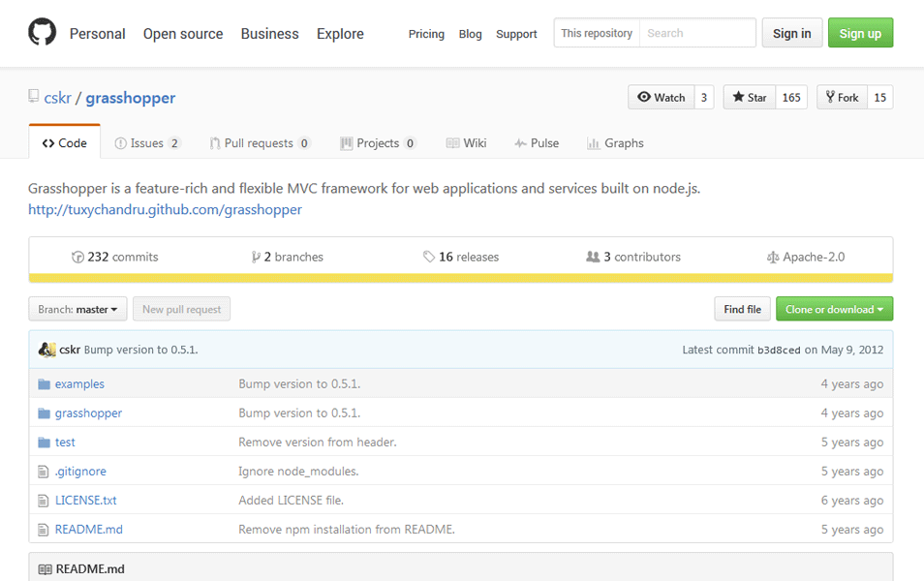Open the test folder link
This screenshot has height=581, width=924.
click(x=65, y=442)
